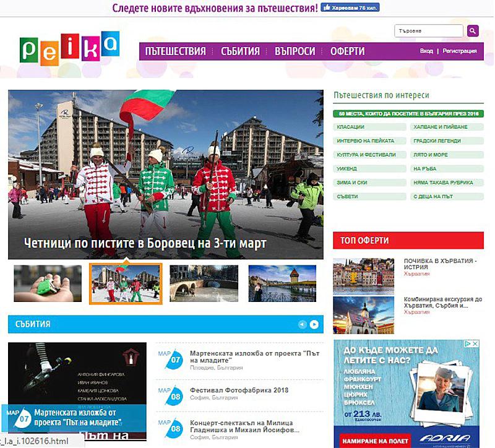This screenshot has height=448, width=495.
Task: Click the Facebook Харесвам like button
Action: [350, 8]
